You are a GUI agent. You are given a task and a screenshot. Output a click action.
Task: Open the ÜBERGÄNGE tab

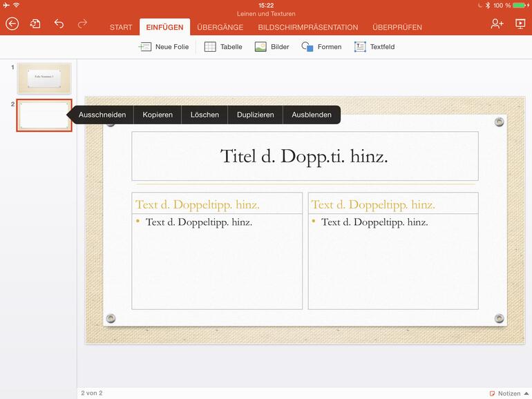(x=220, y=28)
